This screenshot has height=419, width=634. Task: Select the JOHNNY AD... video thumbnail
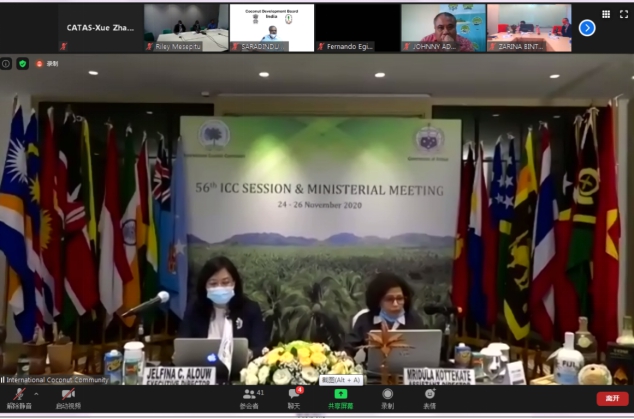click(x=443, y=27)
